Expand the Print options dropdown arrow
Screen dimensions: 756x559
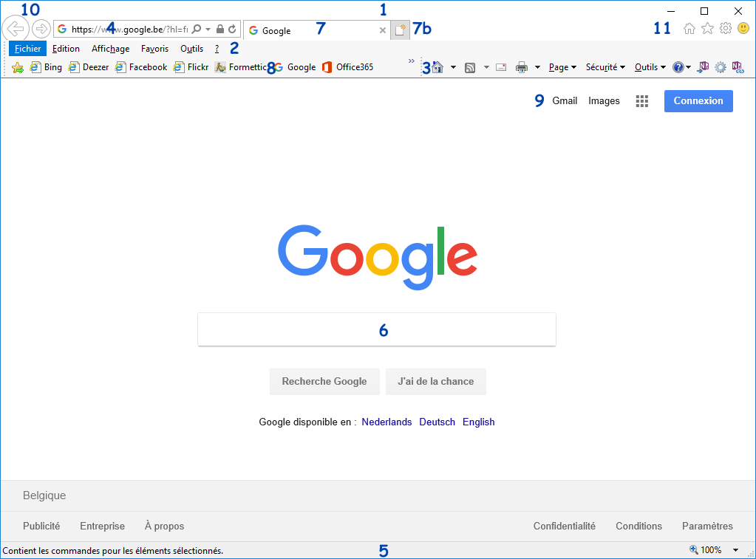[537, 67]
